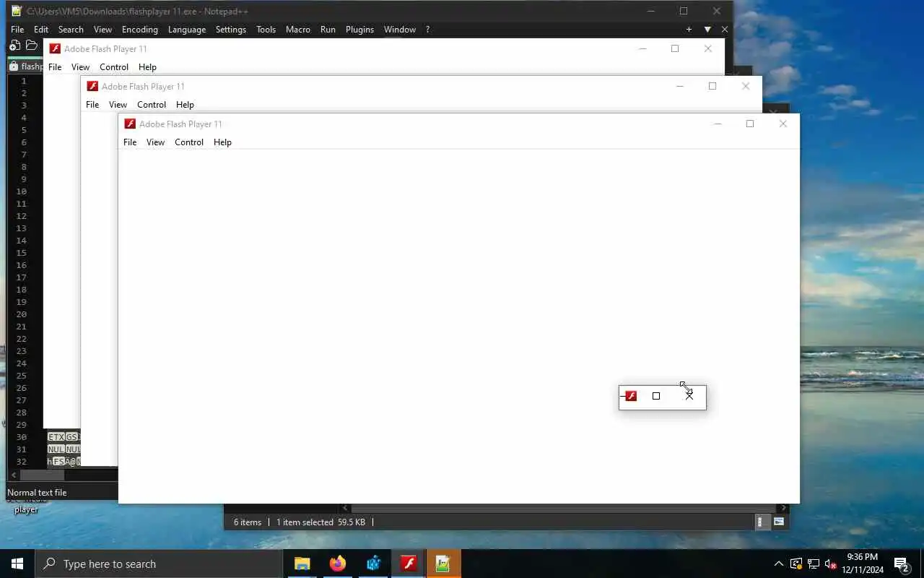The width and height of the screenshot is (924, 578).
Task: Click Notepad++ new document toolbar icon
Action: point(15,46)
